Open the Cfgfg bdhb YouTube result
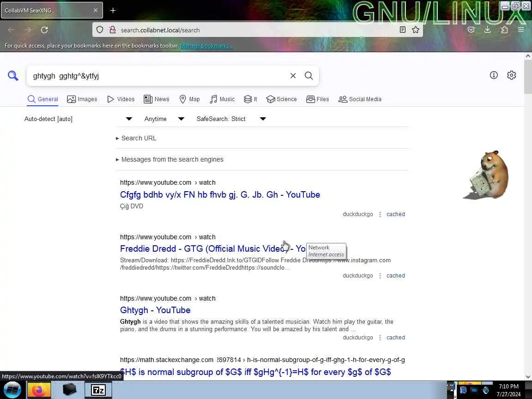This screenshot has height=399, width=532. coord(220,195)
